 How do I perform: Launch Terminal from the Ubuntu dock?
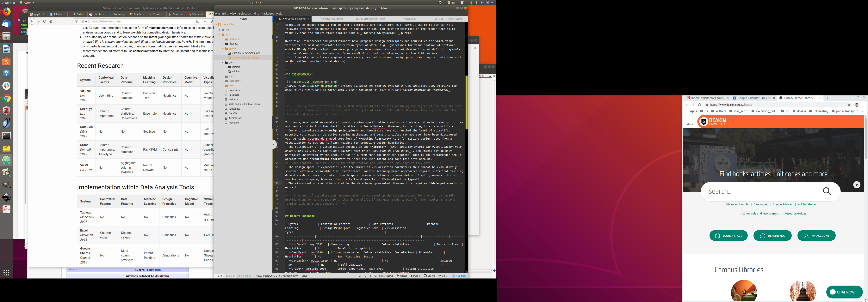tap(6, 135)
